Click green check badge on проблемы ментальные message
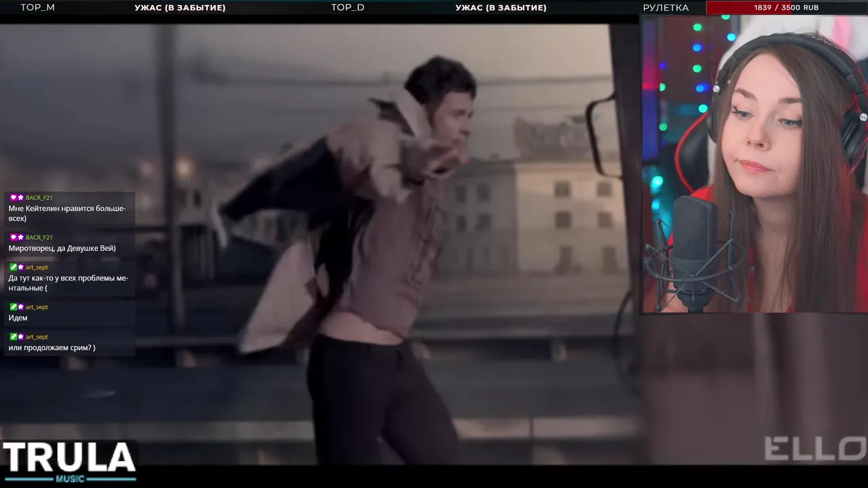868x488 pixels. [x=13, y=267]
